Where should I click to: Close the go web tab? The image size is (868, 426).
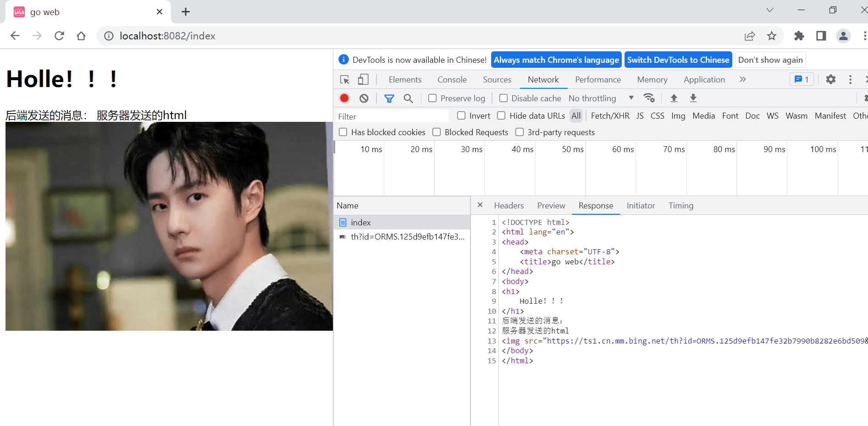[160, 12]
